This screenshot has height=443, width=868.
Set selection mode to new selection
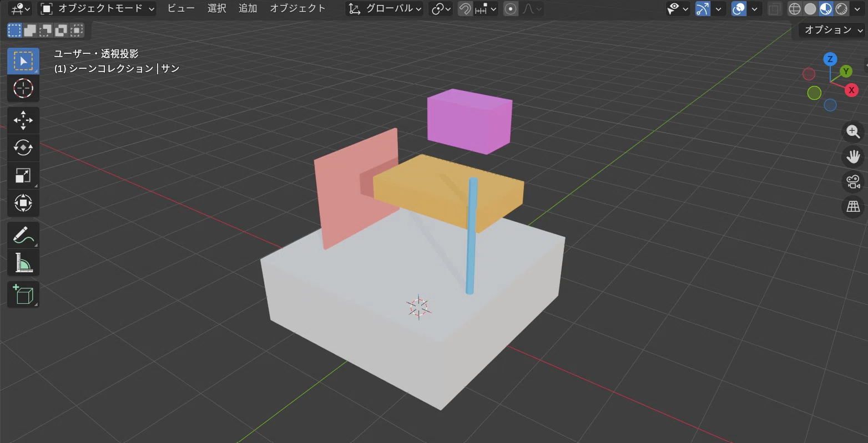pyautogui.click(x=14, y=30)
